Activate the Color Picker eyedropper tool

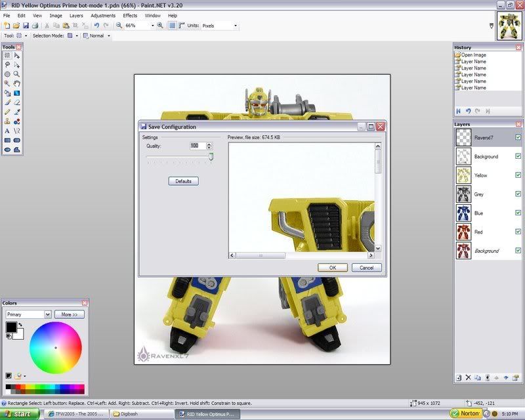(x=17, y=112)
